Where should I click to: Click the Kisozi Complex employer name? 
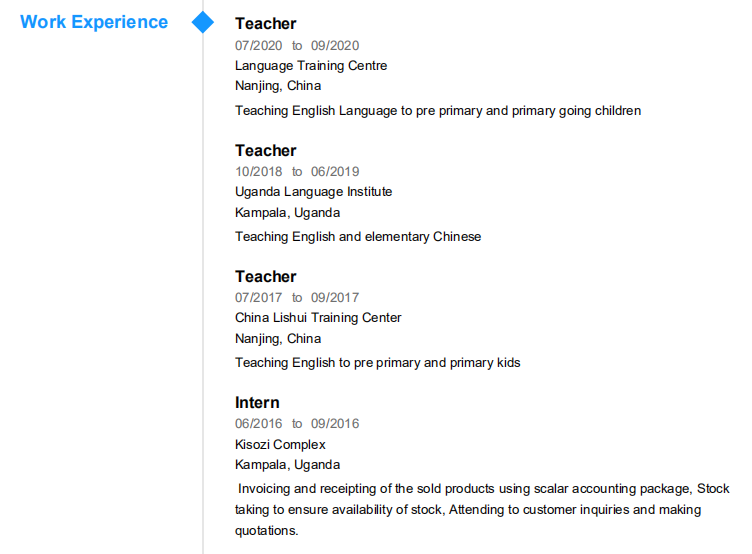pyautogui.click(x=280, y=444)
